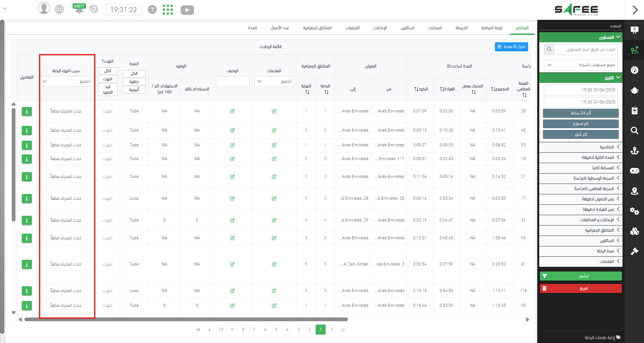Expand the Geofences filter section (المناطق الجغرافية)
Image resolution: width=644 pixels, height=343 pixels.
tap(581, 230)
